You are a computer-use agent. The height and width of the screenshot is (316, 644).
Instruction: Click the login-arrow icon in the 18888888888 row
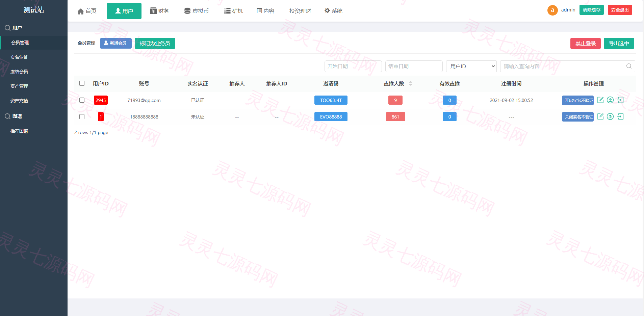pyautogui.click(x=620, y=116)
